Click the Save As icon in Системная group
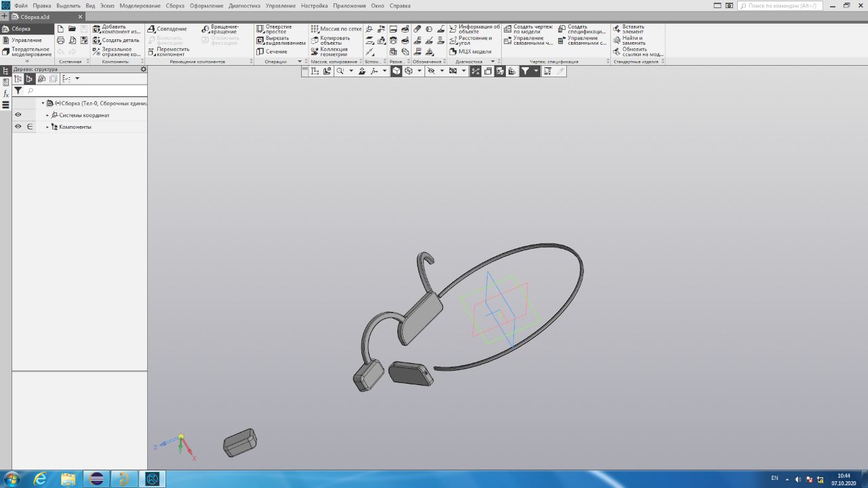 click(x=83, y=40)
